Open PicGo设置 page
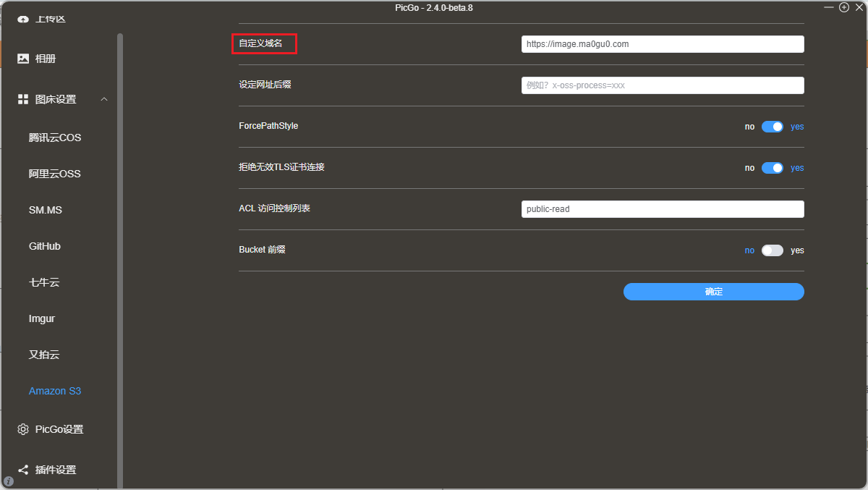The width and height of the screenshot is (868, 490). coord(59,429)
